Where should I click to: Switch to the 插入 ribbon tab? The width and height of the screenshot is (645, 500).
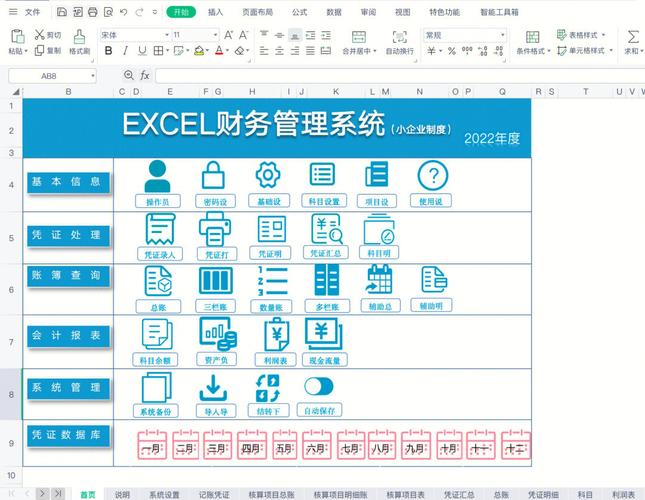click(x=215, y=12)
